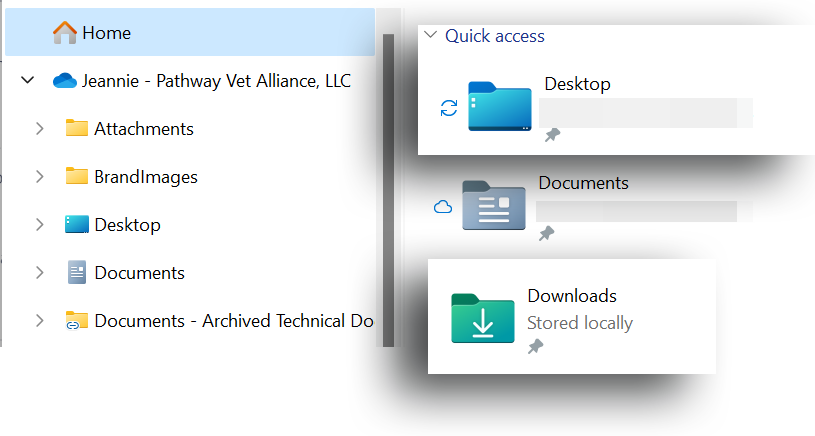Open Documents from Quick access
The image size is (815, 436).
click(x=583, y=184)
